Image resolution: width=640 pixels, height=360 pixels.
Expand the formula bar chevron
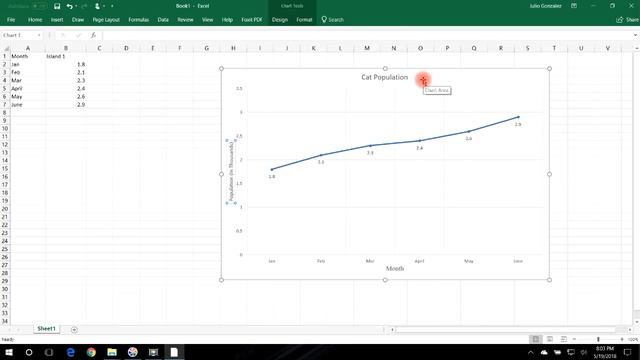point(636,36)
